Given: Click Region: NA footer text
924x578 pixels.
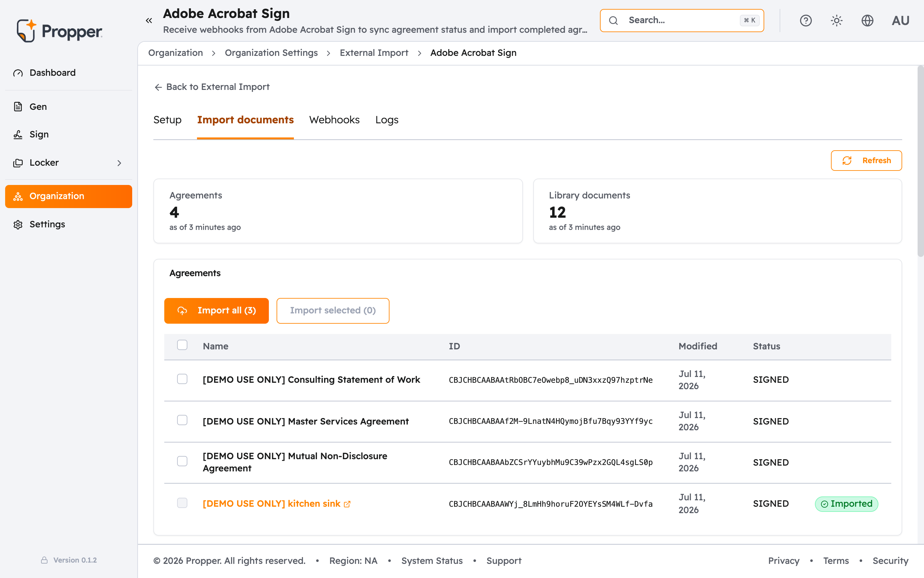Looking at the screenshot, I should click(x=353, y=561).
